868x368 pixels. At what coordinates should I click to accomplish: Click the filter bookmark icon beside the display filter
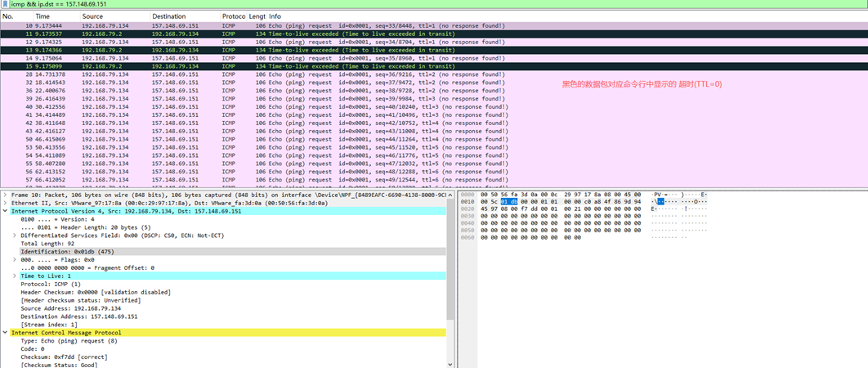[5, 4]
